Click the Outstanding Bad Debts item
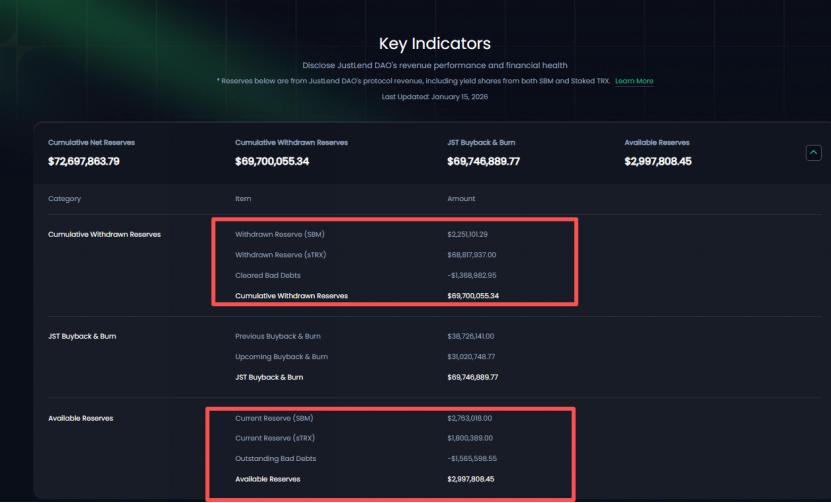Image resolution: width=831 pixels, height=503 pixels. coord(275,459)
